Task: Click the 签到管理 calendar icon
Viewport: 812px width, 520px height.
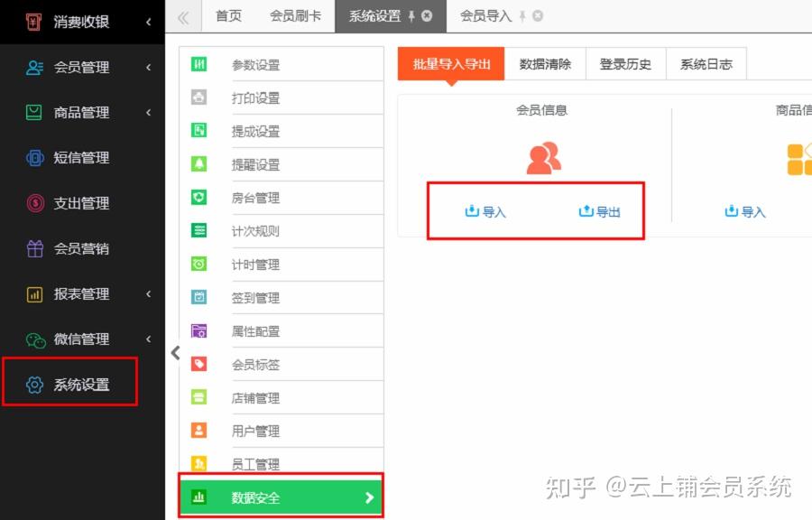Action: pyautogui.click(x=198, y=297)
